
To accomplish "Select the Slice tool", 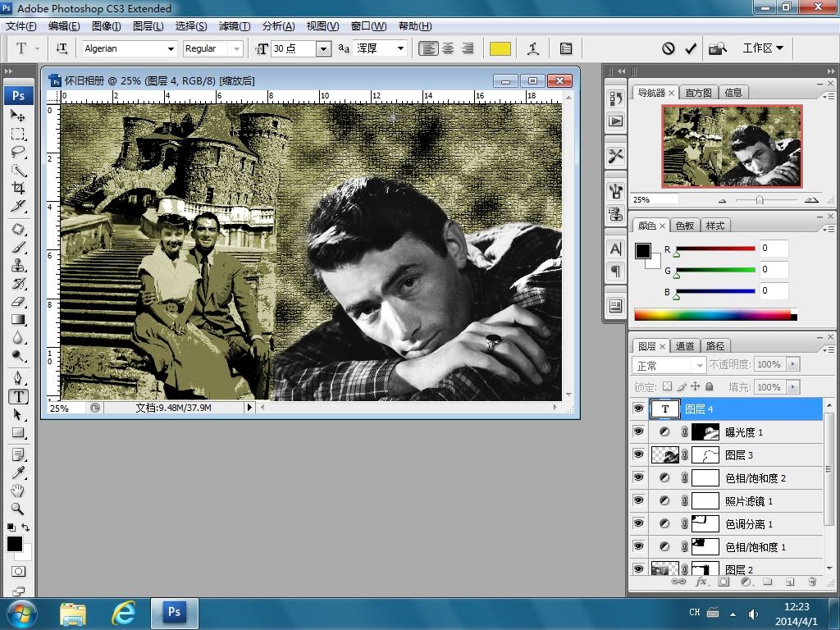I will click(18, 206).
